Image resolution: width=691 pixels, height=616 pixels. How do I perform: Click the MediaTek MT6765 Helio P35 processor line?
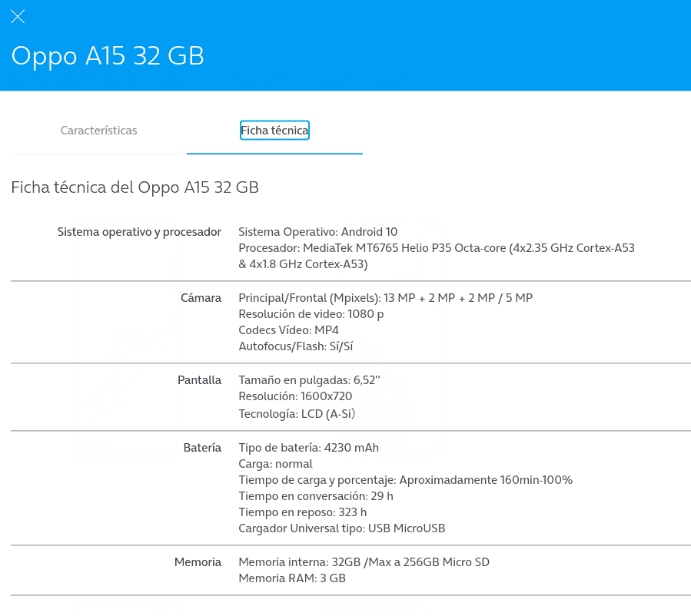tap(437, 248)
